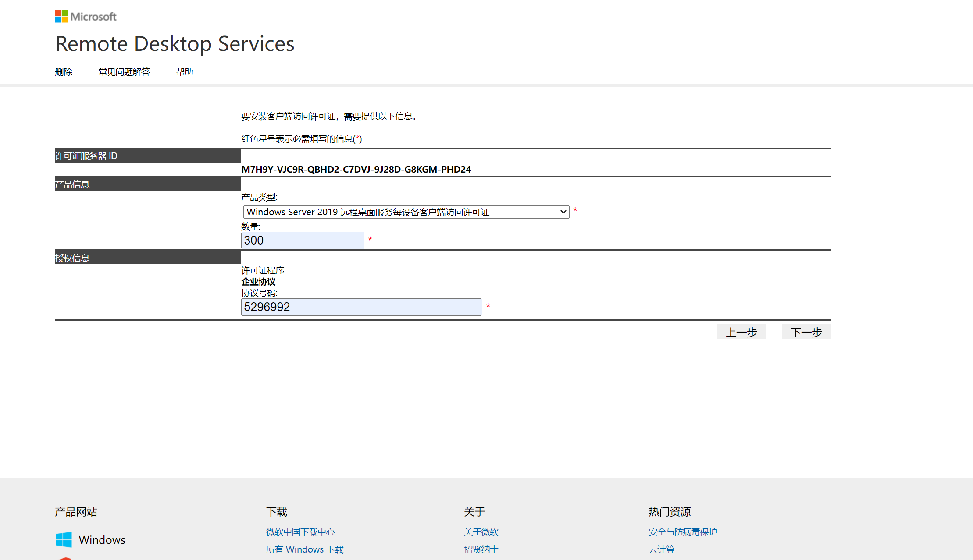Click the 下载 footer heading
973x560 pixels.
click(277, 512)
